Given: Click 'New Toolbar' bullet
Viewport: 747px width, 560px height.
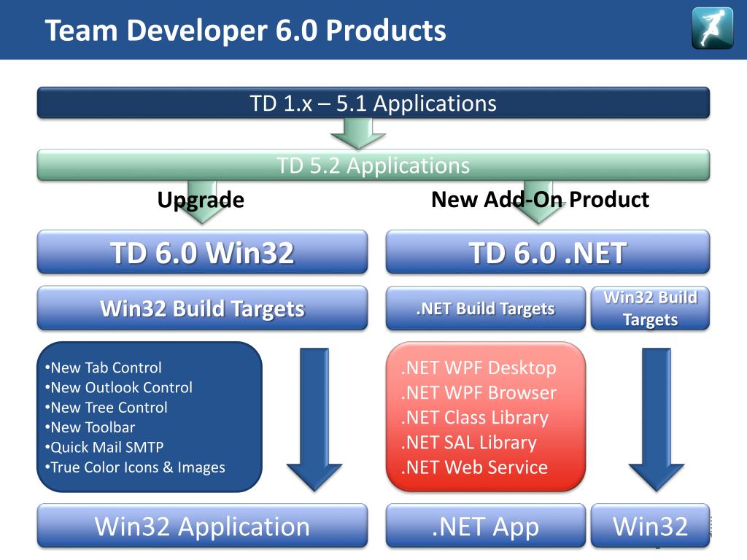Looking at the screenshot, I should pyautogui.click(x=90, y=427).
